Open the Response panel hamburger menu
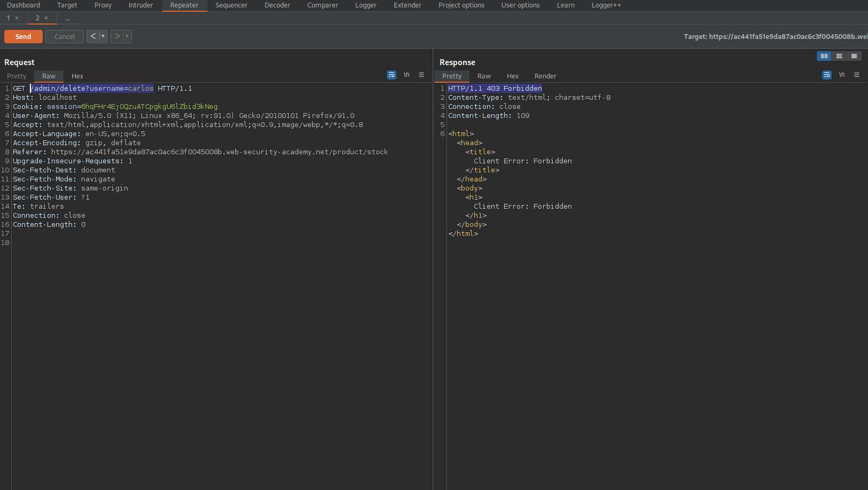The image size is (868, 490). [x=857, y=75]
